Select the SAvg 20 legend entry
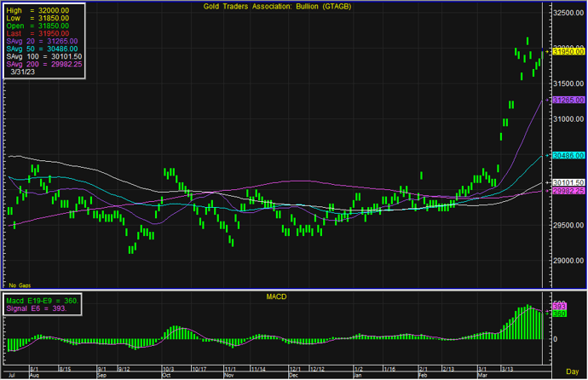 [x=31, y=40]
